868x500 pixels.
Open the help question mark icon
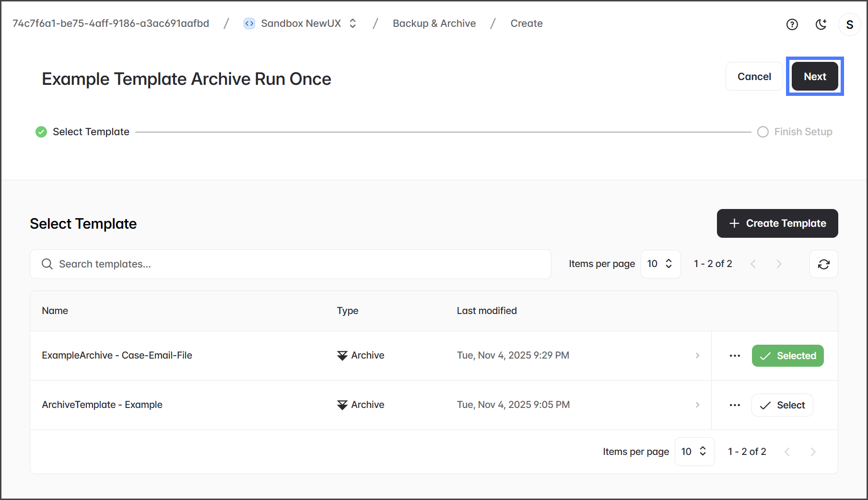point(792,24)
